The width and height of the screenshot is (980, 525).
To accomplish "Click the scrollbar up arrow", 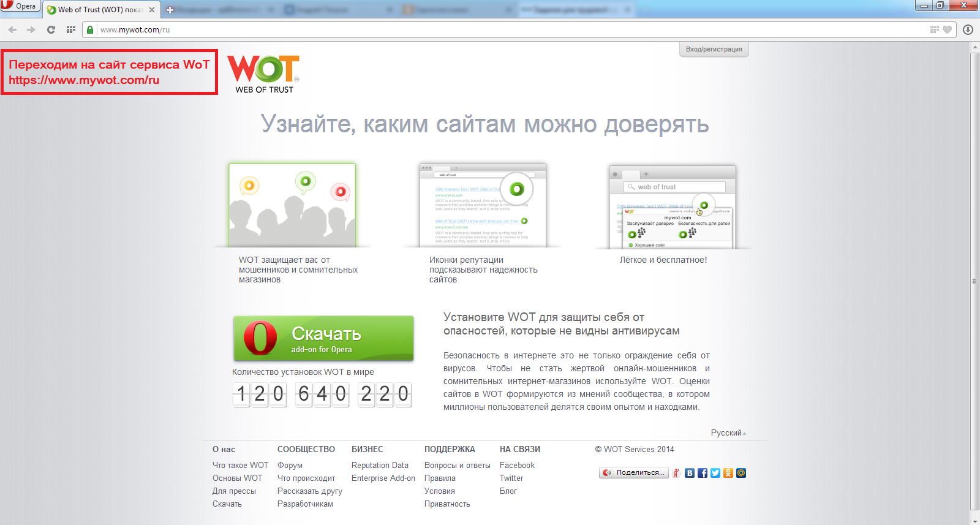I will (x=975, y=47).
